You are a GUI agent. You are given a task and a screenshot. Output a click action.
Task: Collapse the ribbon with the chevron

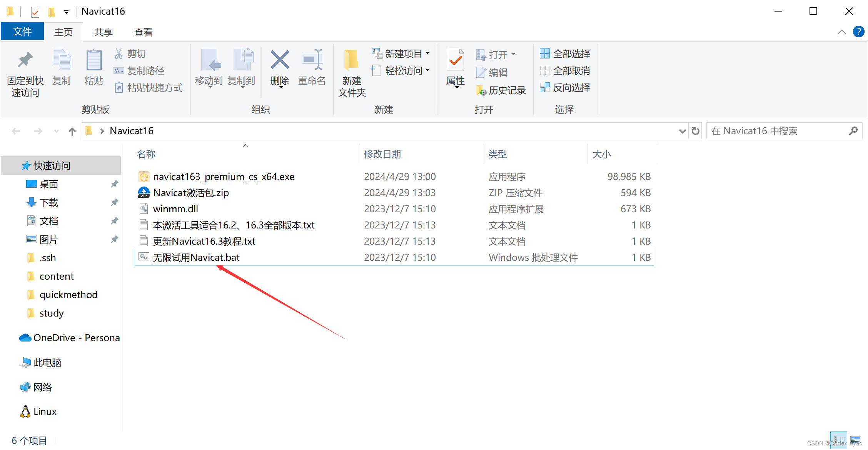[842, 32]
